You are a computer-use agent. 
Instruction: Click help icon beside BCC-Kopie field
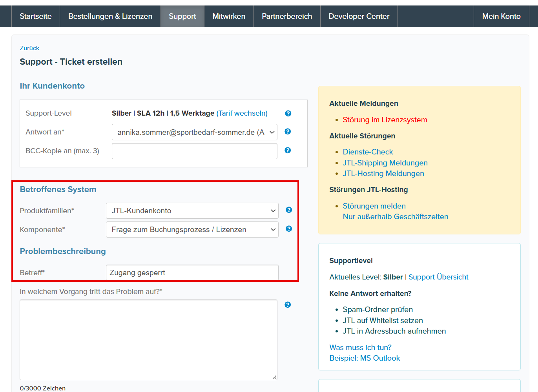[288, 151]
